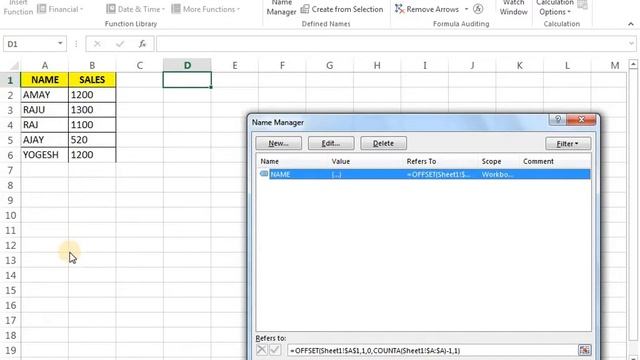Select the cell with value 1300
Viewport: 640px width, 360px height.
point(92,110)
